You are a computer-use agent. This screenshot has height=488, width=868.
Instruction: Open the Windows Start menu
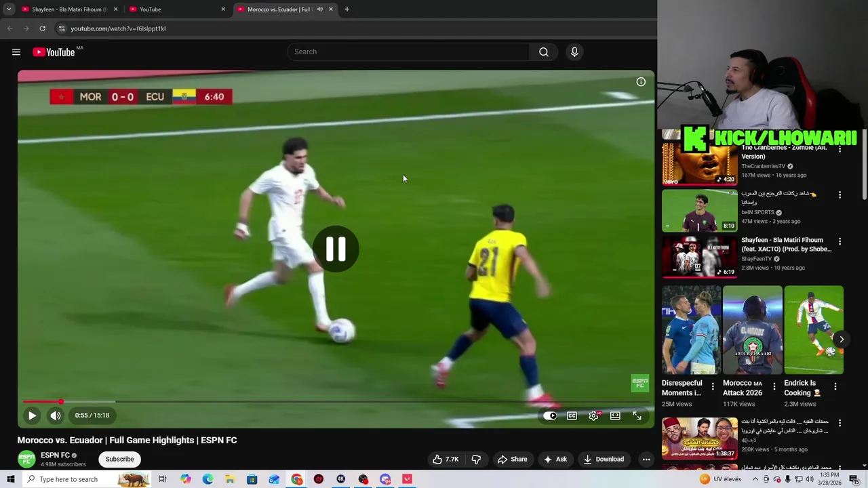point(11,479)
